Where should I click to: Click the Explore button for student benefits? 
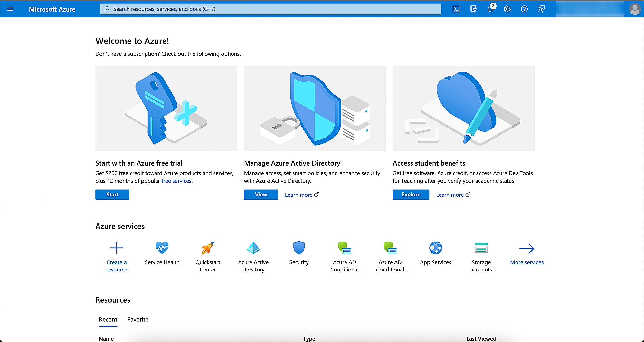pyautogui.click(x=411, y=195)
